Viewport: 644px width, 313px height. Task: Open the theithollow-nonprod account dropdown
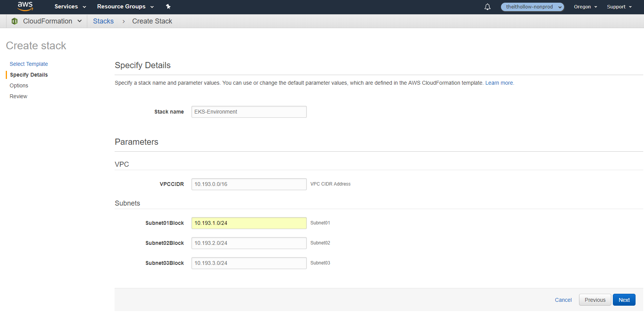[x=532, y=7]
